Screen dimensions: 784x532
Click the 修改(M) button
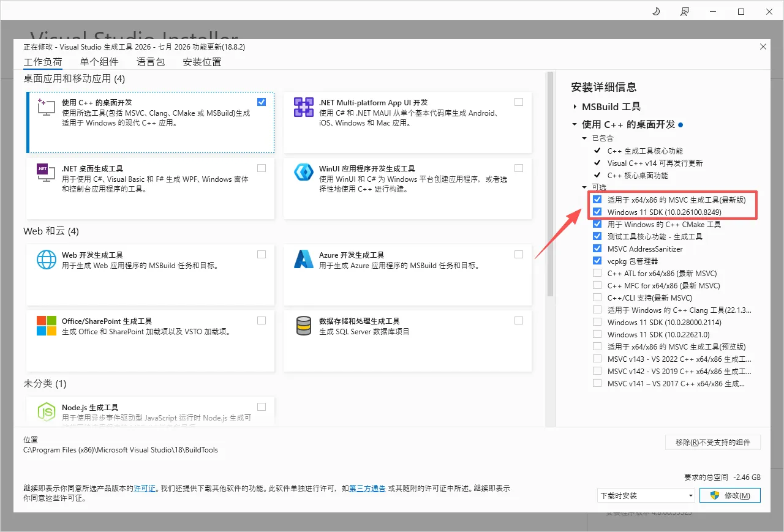point(731,495)
